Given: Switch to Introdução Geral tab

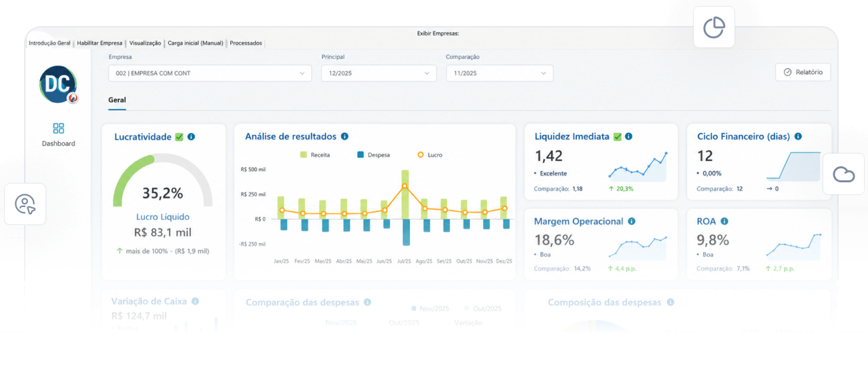Looking at the screenshot, I should 49,43.
